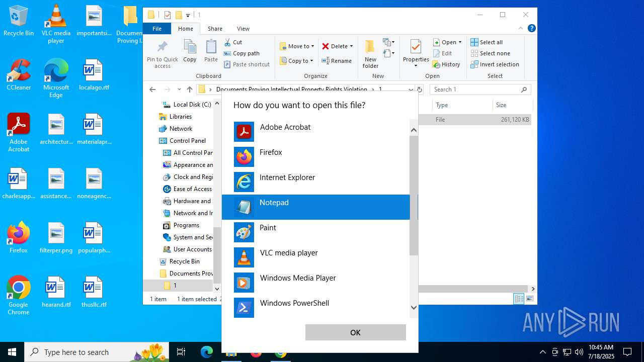Click OK in the open-with dialog
The width and height of the screenshot is (644, 362).
pos(355,332)
